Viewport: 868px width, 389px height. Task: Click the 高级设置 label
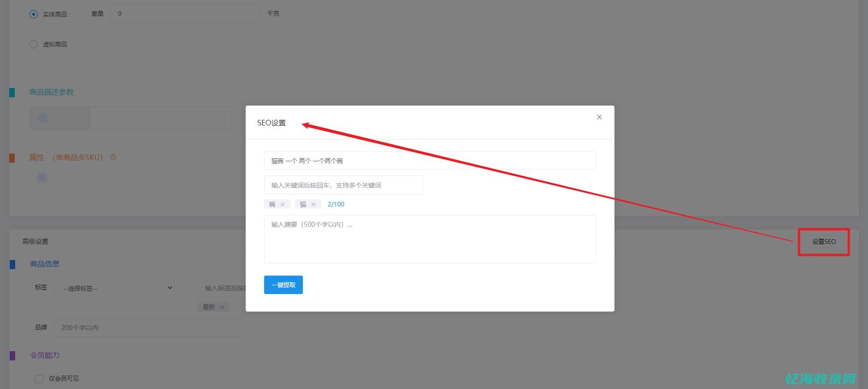tap(35, 242)
